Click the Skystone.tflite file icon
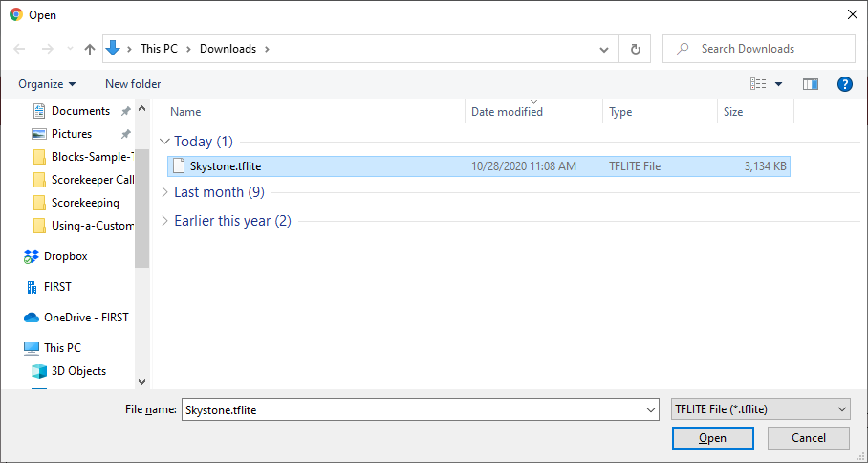Screen dimensions: 868x463 [178, 166]
